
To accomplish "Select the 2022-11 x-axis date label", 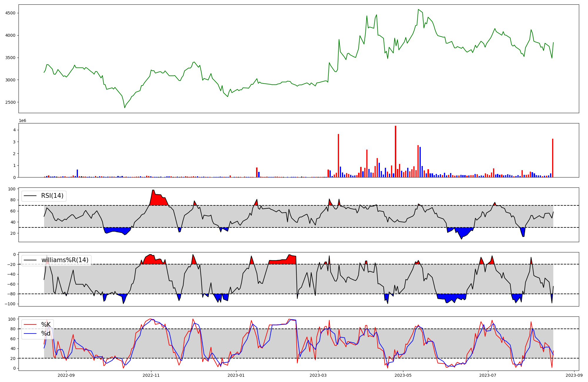I will click(151, 375).
